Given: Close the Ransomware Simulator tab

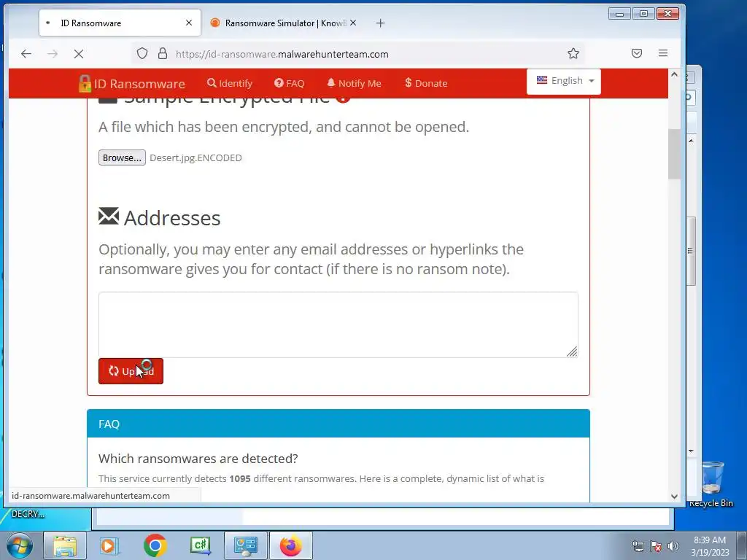Looking at the screenshot, I should pos(353,23).
